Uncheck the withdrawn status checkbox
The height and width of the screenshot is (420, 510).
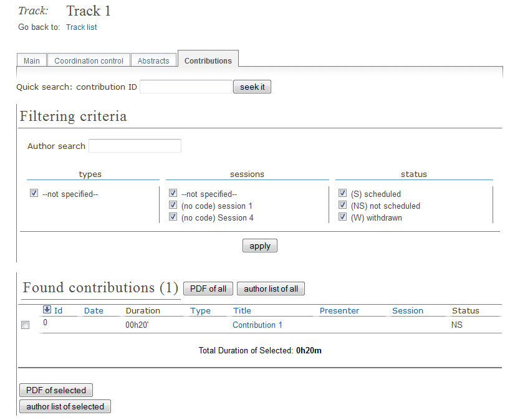pyautogui.click(x=342, y=217)
